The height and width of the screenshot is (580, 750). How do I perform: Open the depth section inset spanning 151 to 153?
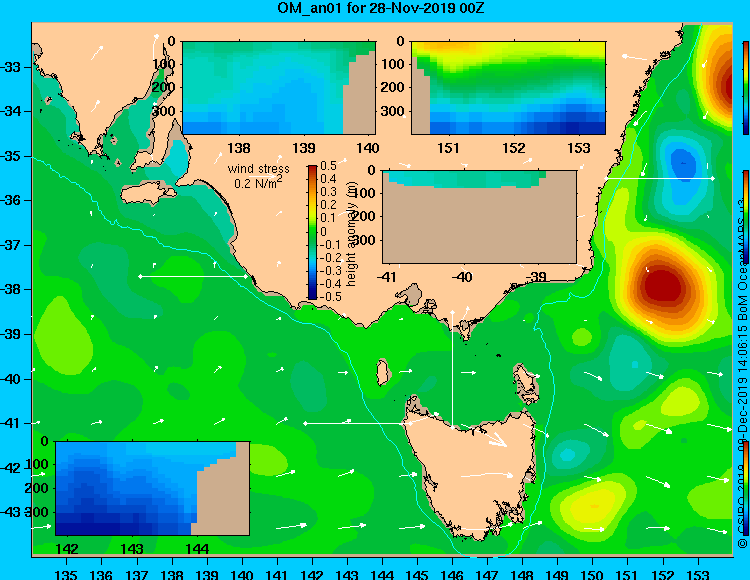[508, 88]
